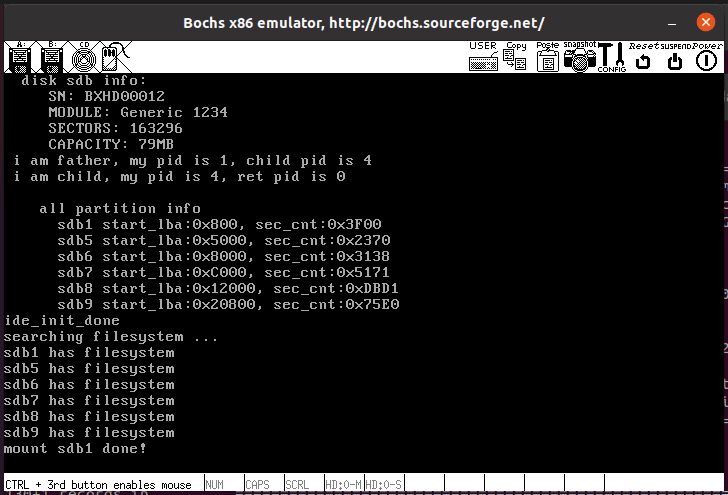Click the 'sdb6 has filesystem' line
This screenshot has width=728, height=495.
click(x=89, y=385)
